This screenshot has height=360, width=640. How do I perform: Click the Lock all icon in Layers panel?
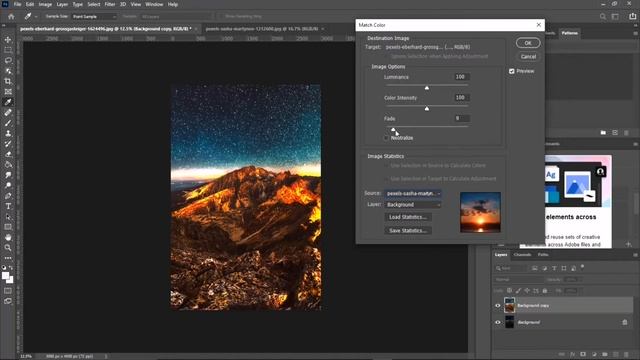[544, 291]
